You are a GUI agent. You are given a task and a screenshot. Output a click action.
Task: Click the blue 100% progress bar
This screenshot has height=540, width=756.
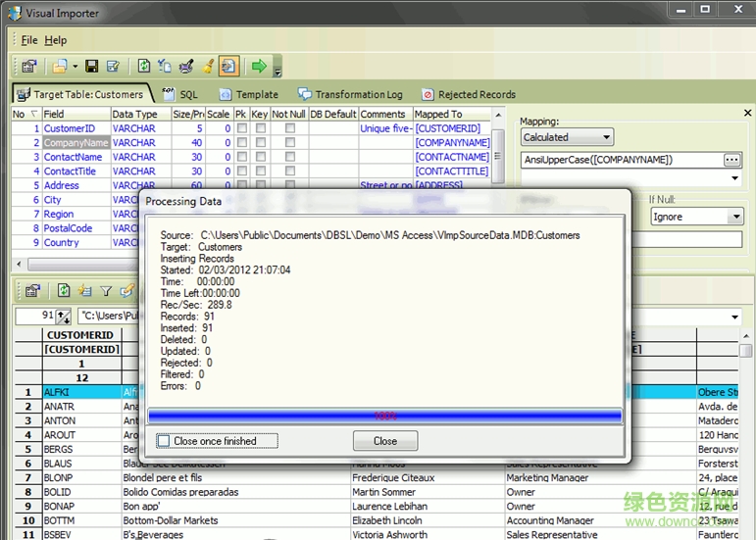coord(384,416)
